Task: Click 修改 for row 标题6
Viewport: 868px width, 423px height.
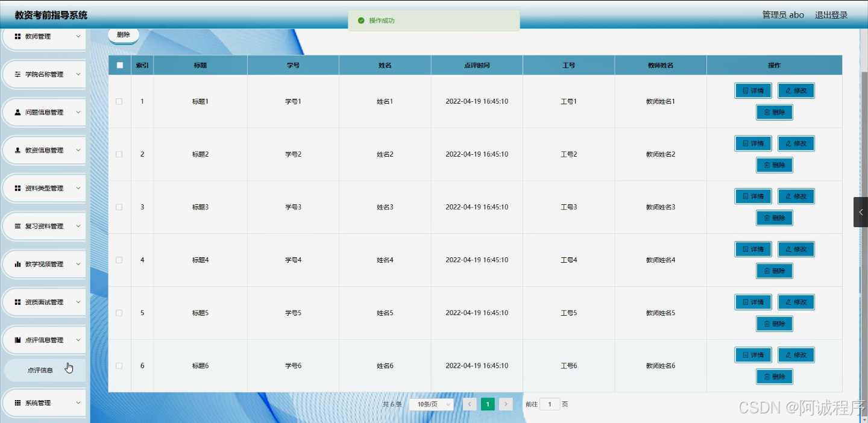Action: [796, 355]
